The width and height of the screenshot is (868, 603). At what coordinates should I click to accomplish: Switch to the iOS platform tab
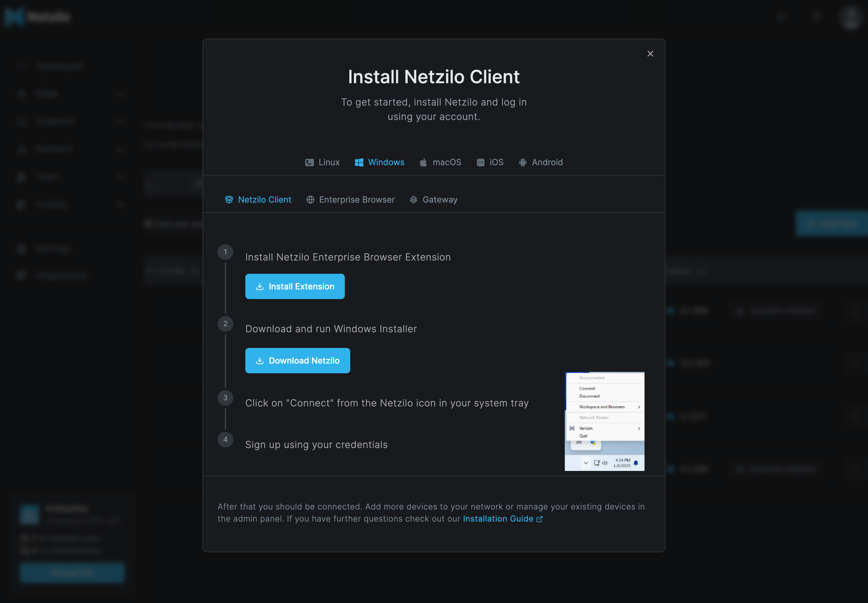[490, 162]
